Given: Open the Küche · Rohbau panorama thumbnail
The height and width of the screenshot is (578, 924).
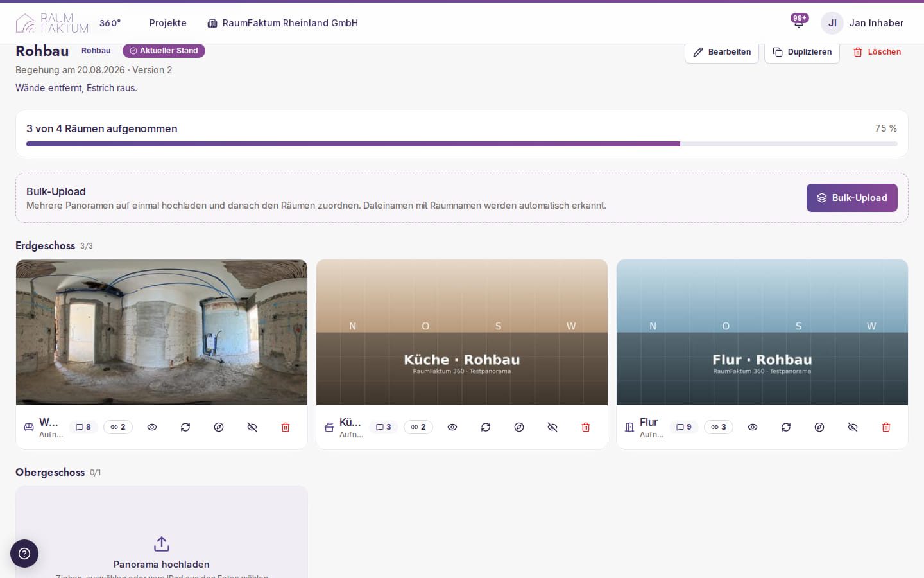Looking at the screenshot, I should click(x=462, y=332).
